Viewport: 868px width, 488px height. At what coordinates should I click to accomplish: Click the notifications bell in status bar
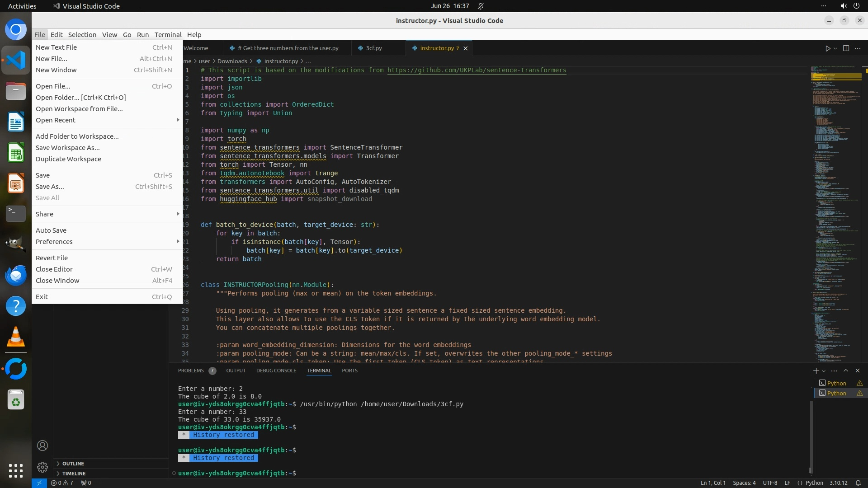pos(858,483)
